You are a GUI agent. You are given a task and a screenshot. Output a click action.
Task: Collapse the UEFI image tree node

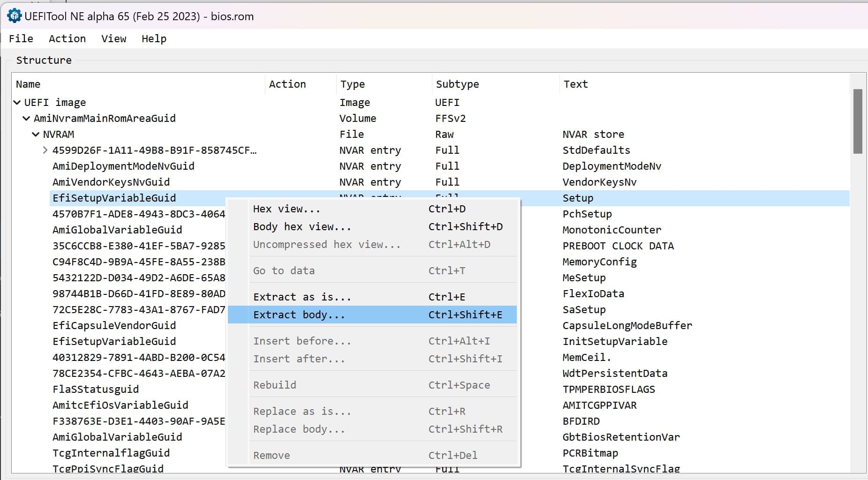(x=17, y=102)
